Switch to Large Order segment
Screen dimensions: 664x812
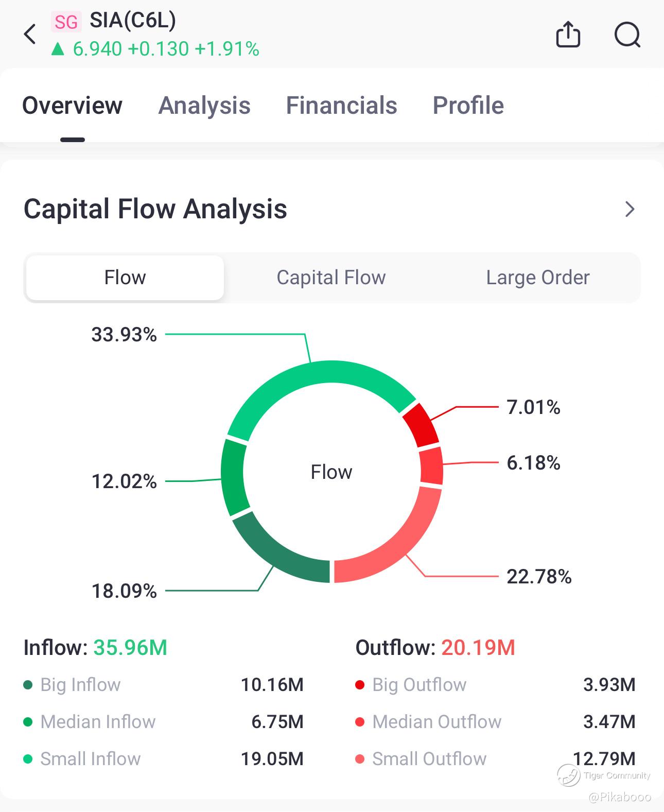(537, 278)
